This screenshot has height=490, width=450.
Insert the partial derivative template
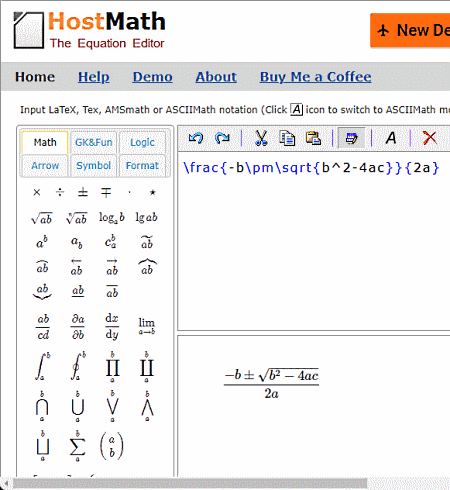(78, 327)
